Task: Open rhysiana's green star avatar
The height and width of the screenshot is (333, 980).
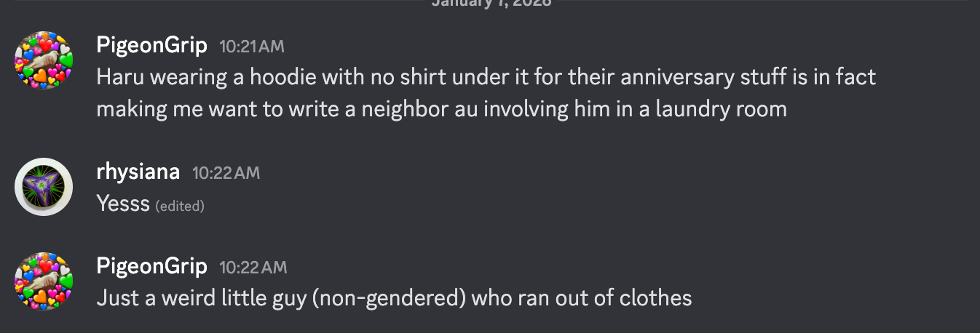Action: point(44,187)
